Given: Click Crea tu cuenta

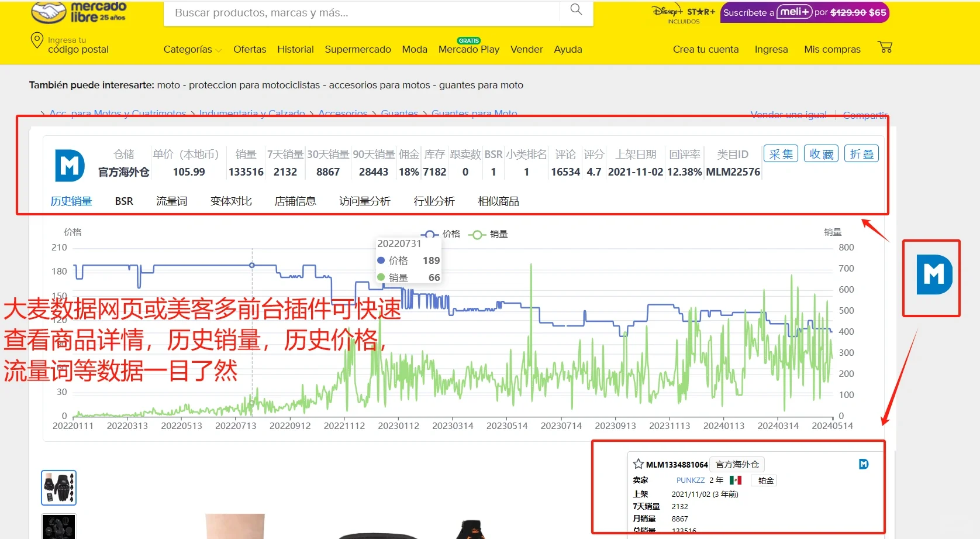Looking at the screenshot, I should (706, 50).
